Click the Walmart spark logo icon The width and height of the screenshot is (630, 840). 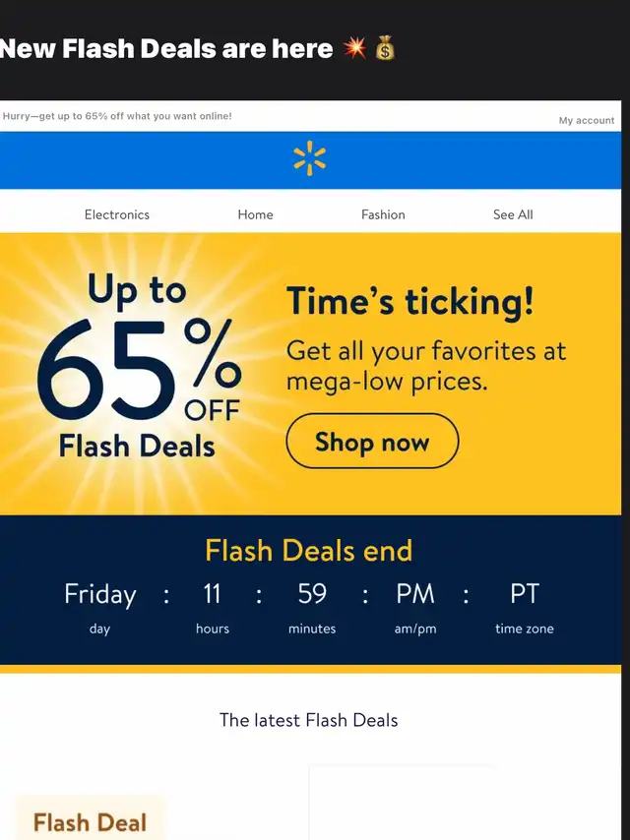coord(309,158)
